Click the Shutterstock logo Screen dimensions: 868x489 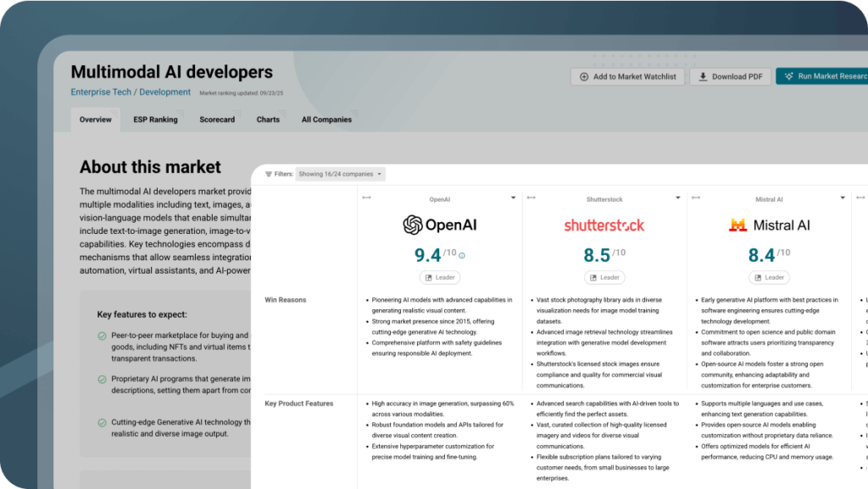(x=604, y=225)
